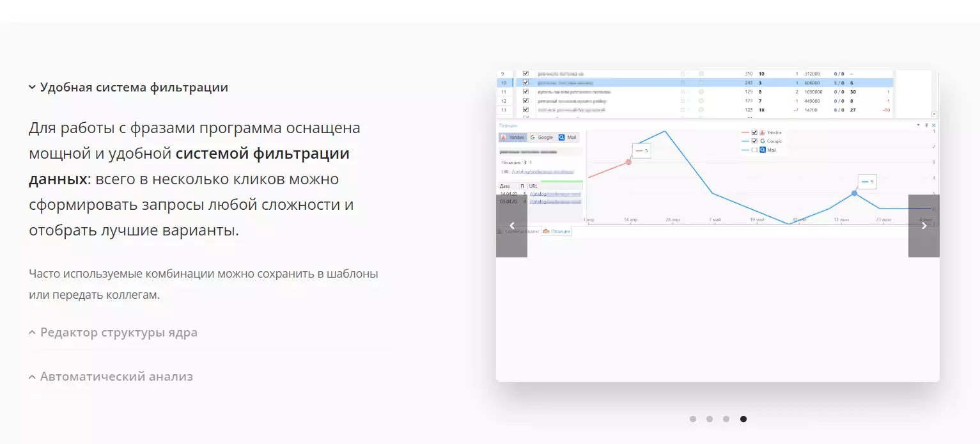Click row number 10 cell
This screenshot has height=444, width=980.
pos(504,83)
